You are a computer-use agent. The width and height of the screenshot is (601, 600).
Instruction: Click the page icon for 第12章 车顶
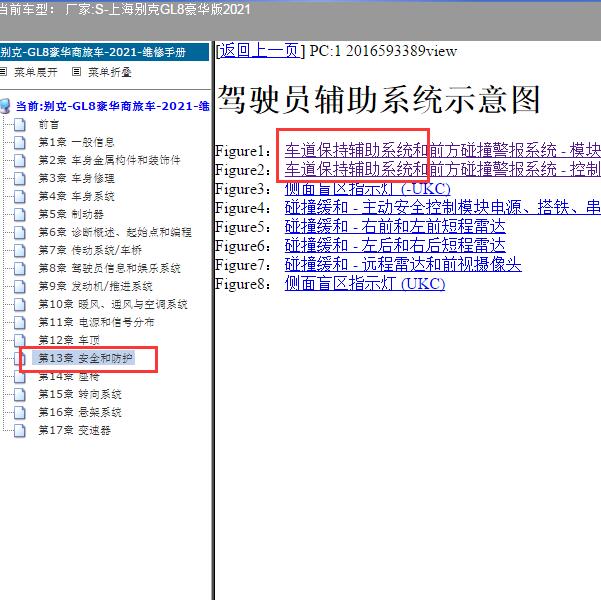[20, 340]
